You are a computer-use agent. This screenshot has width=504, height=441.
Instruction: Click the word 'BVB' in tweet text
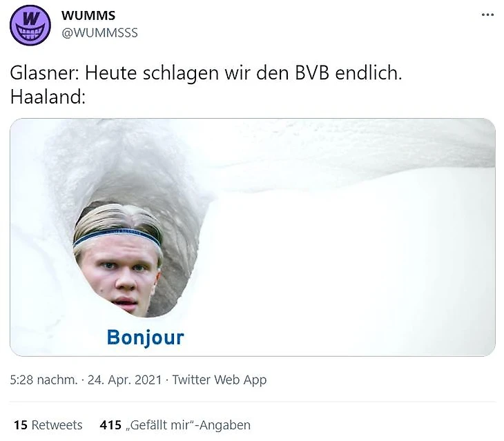(x=312, y=73)
